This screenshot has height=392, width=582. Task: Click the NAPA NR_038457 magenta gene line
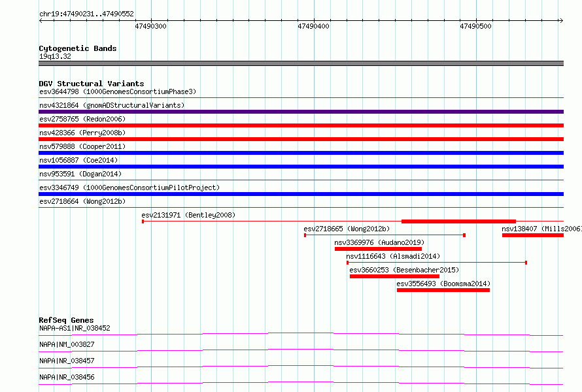[x=301, y=367]
